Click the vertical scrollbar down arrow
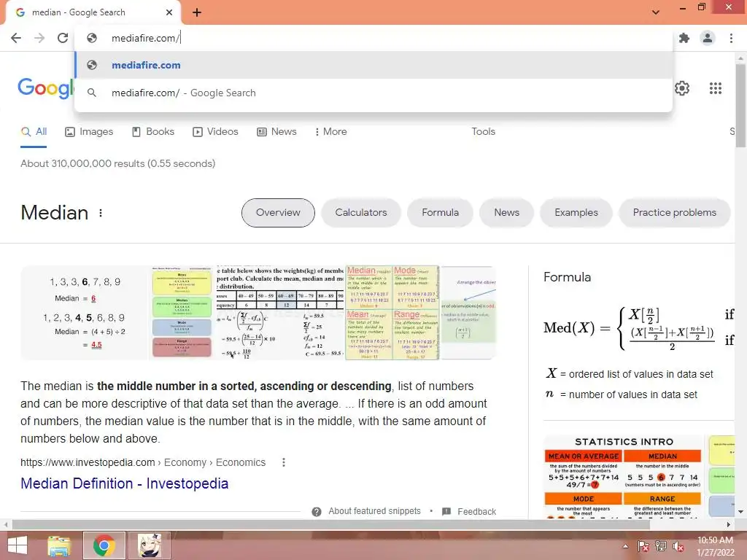 [740, 511]
